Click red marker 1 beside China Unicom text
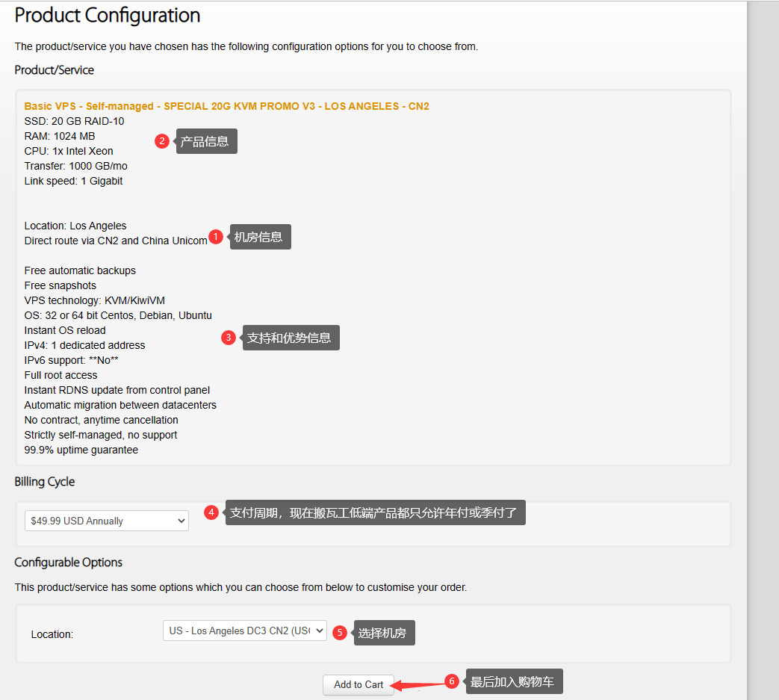 click(x=216, y=237)
